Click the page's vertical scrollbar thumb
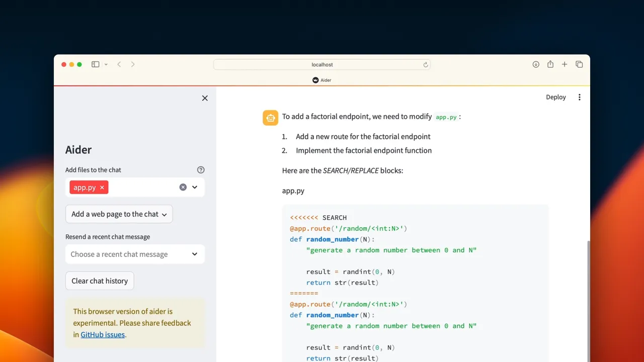 pyautogui.click(x=588, y=301)
